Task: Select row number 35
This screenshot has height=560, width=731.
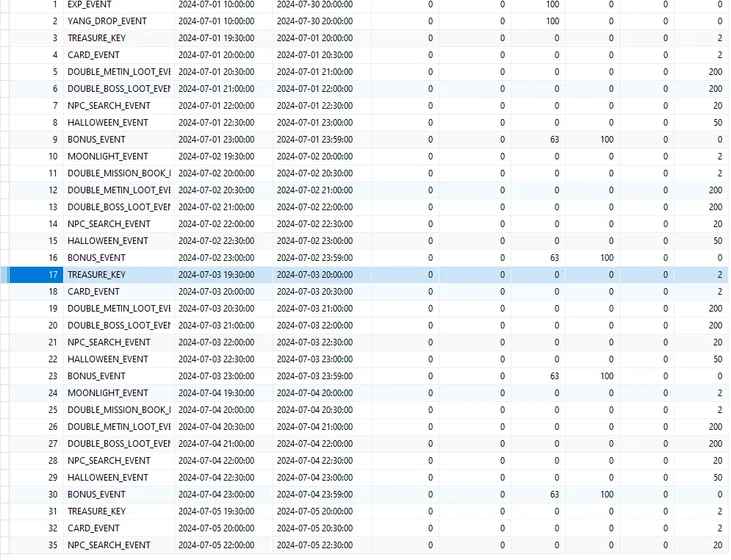Action: tap(53, 545)
